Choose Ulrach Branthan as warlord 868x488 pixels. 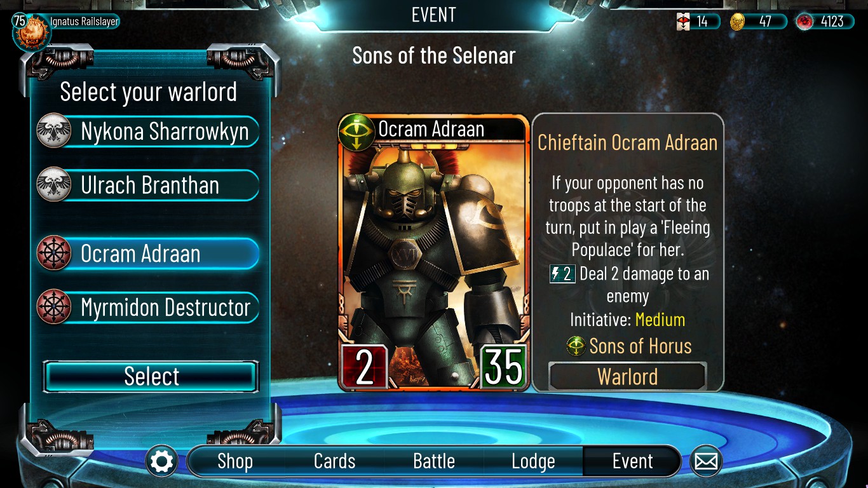point(148,185)
